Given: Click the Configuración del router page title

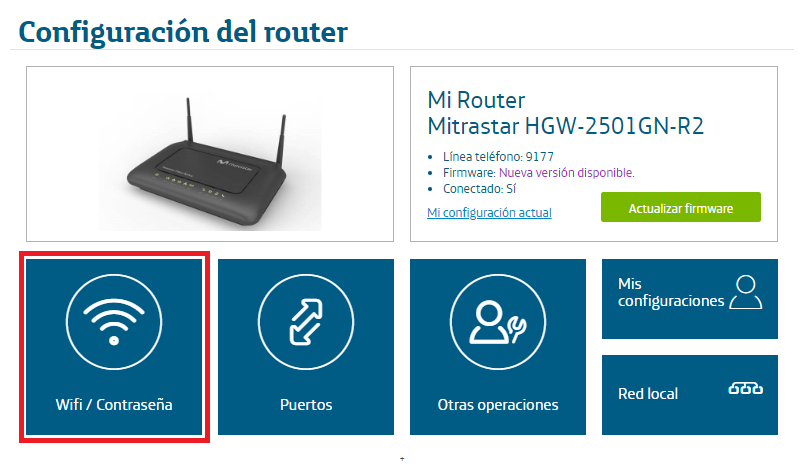Looking at the screenshot, I should (x=183, y=32).
